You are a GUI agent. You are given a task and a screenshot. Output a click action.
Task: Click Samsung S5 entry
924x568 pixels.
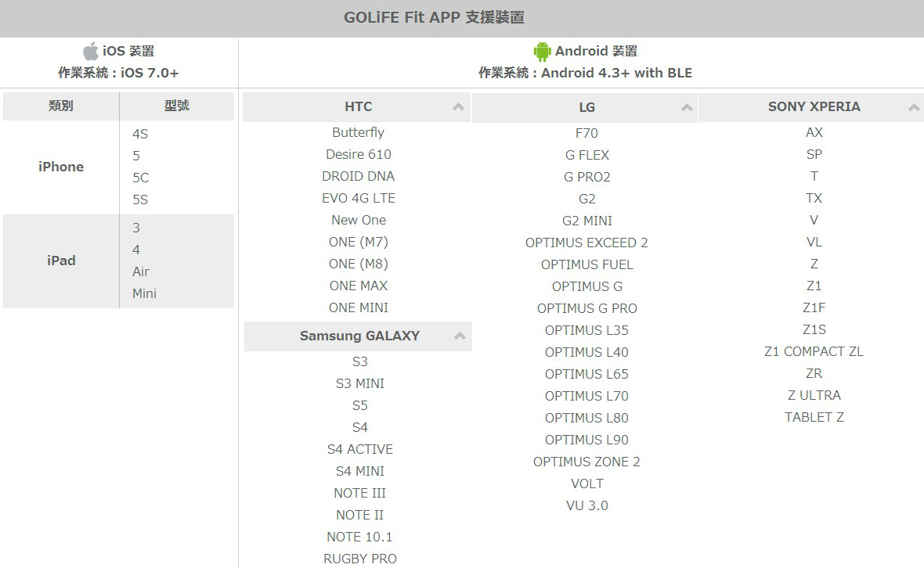360,405
